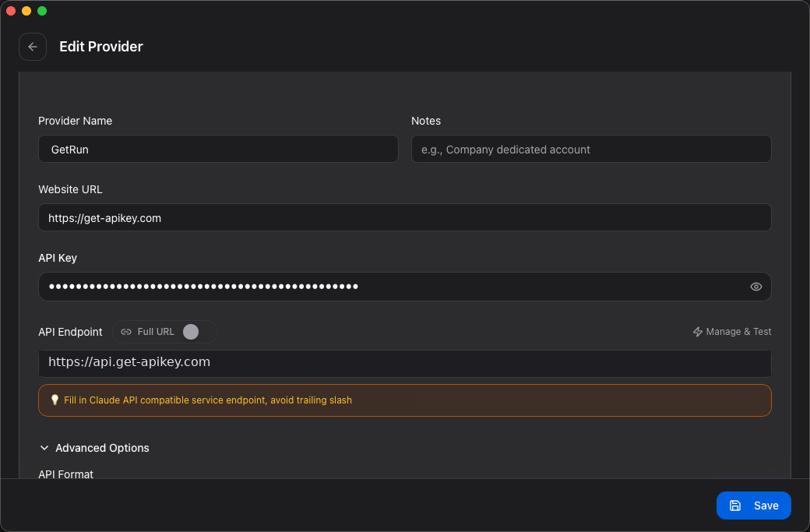Screen dimensions: 810x532
Task: Click the lightning bolt Manage & Test icon
Action: tap(697, 332)
